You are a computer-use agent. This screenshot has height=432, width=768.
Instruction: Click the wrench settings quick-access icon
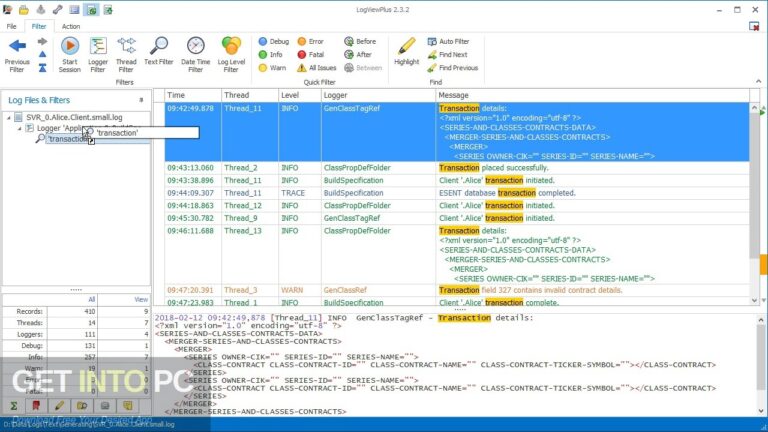pos(57,10)
